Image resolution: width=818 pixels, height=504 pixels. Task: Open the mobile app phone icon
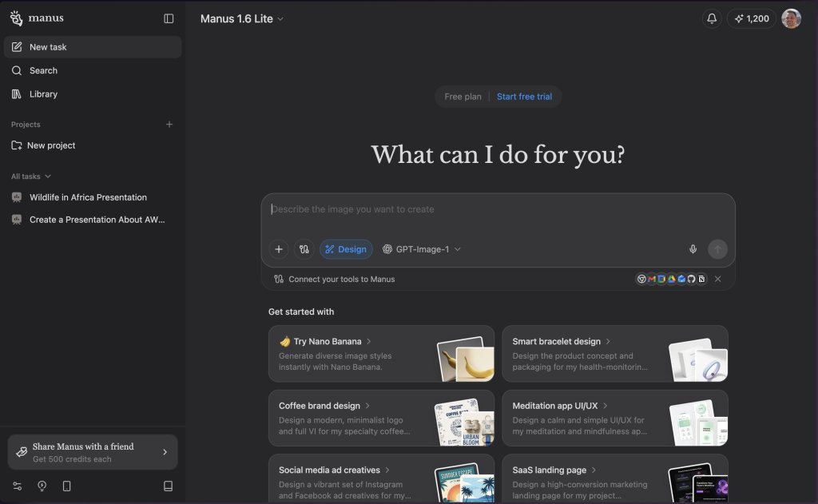point(67,486)
